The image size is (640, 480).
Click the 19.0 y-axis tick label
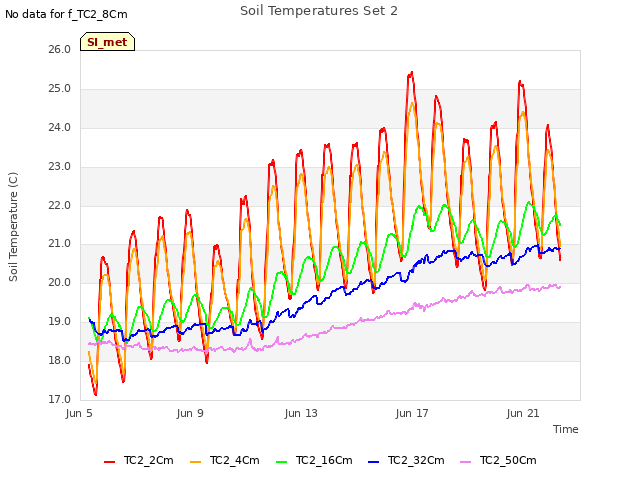click(x=60, y=322)
